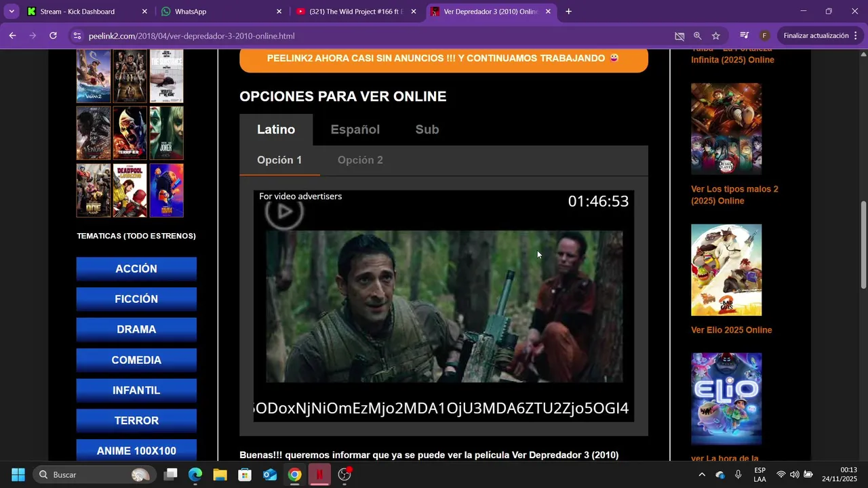Click the orange PEELINK2 announcement banner
Screen dimensions: 868x488
[x=443, y=59]
